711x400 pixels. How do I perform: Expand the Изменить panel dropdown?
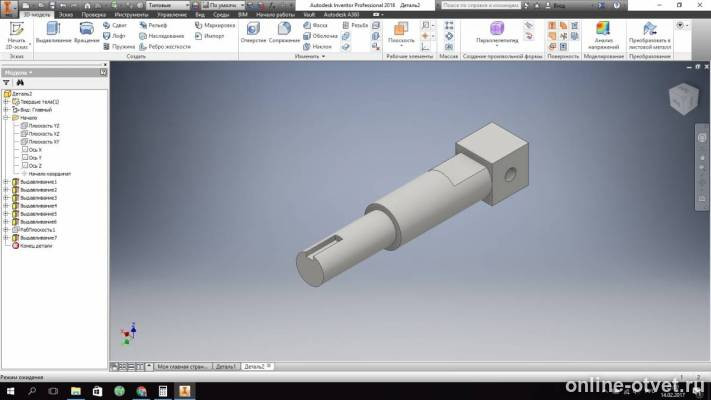(310, 57)
